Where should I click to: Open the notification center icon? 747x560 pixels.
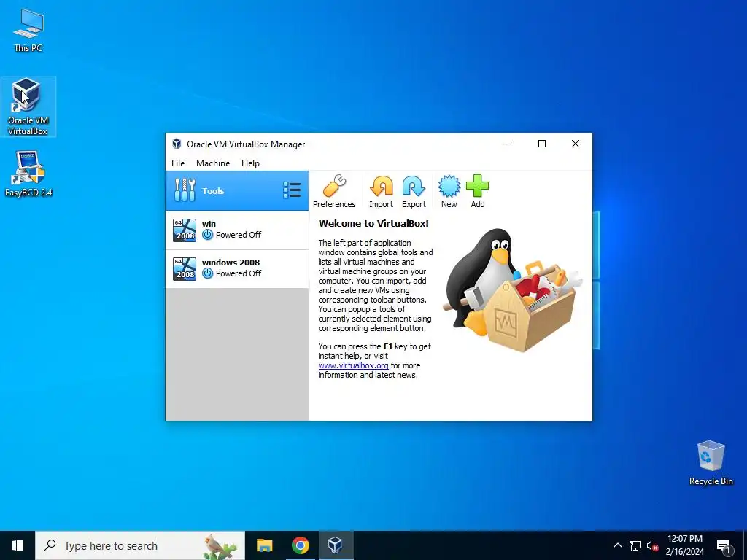(724, 545)
